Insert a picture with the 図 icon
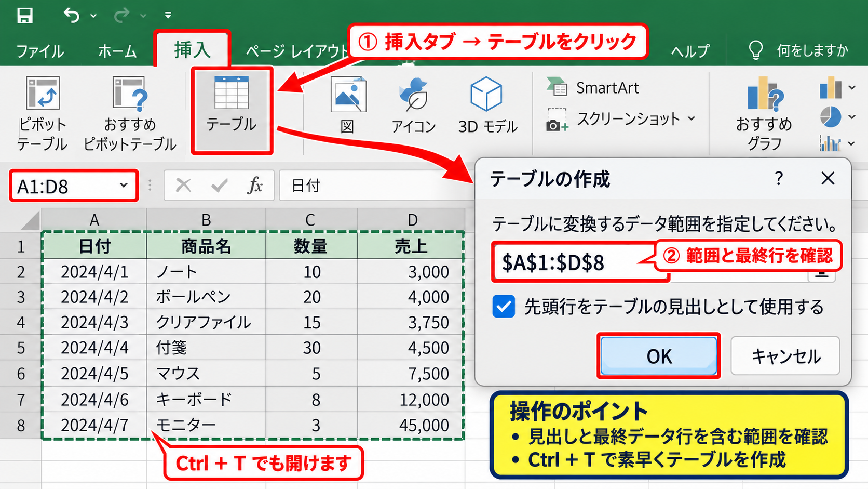 (348, 105)
